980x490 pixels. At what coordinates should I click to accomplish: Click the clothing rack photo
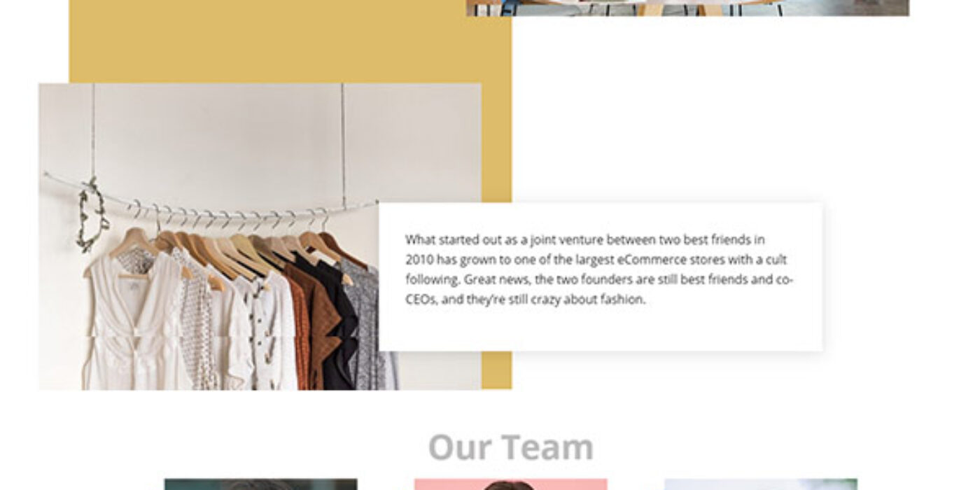coord(210,237)
